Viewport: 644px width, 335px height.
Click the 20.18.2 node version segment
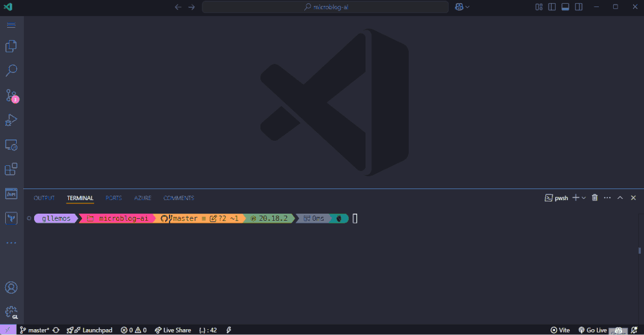tap(269, 218)
